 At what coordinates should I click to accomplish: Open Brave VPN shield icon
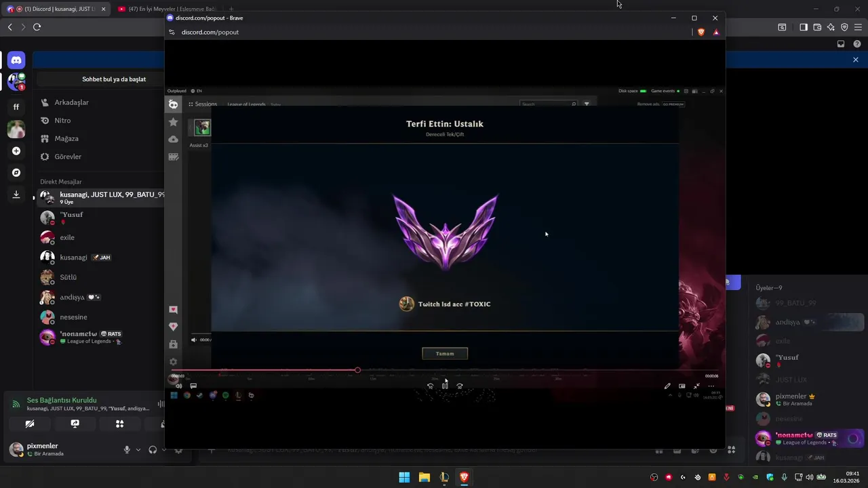coord(844,27)
